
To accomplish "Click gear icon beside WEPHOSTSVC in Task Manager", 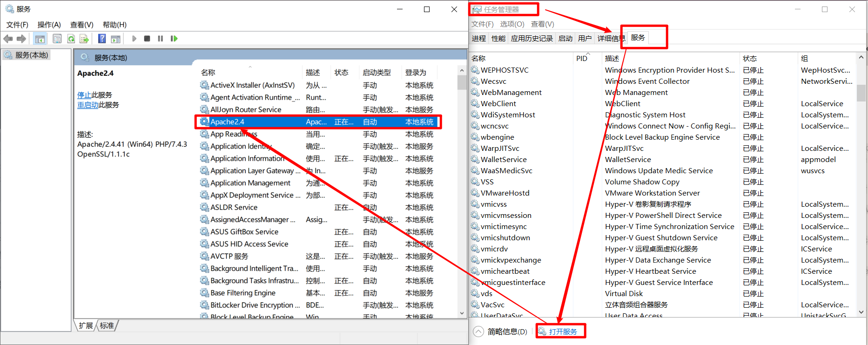I will tap(475, 70).
